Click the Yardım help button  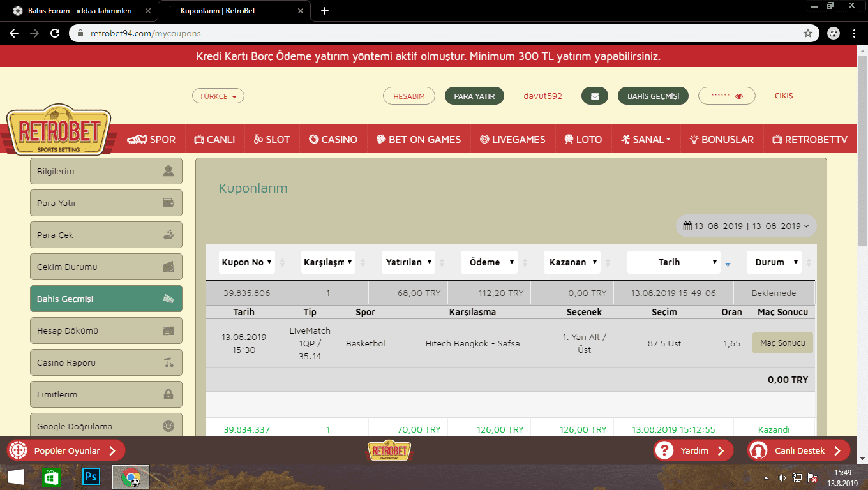point(693,450)
